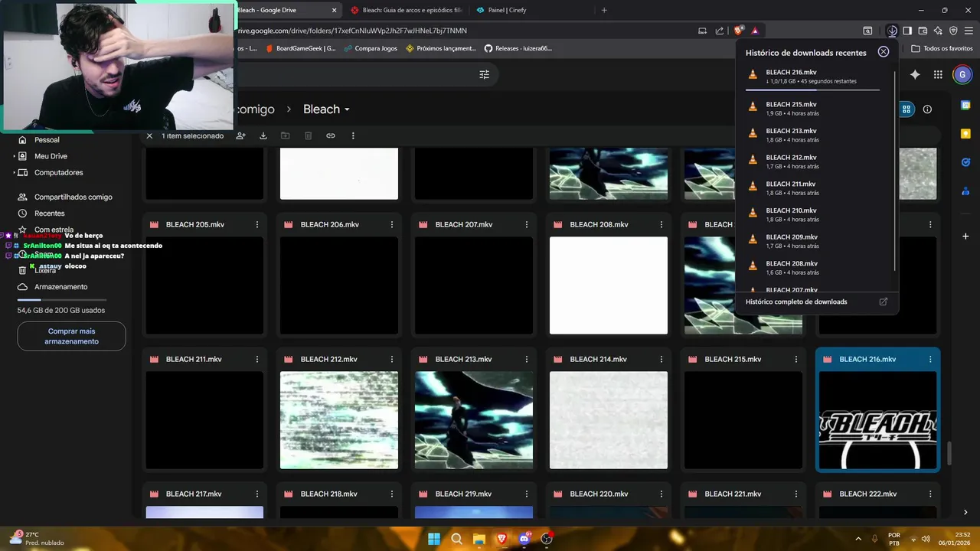
Task: Close the recent downloads history popup
Action: tap(884, 52)
